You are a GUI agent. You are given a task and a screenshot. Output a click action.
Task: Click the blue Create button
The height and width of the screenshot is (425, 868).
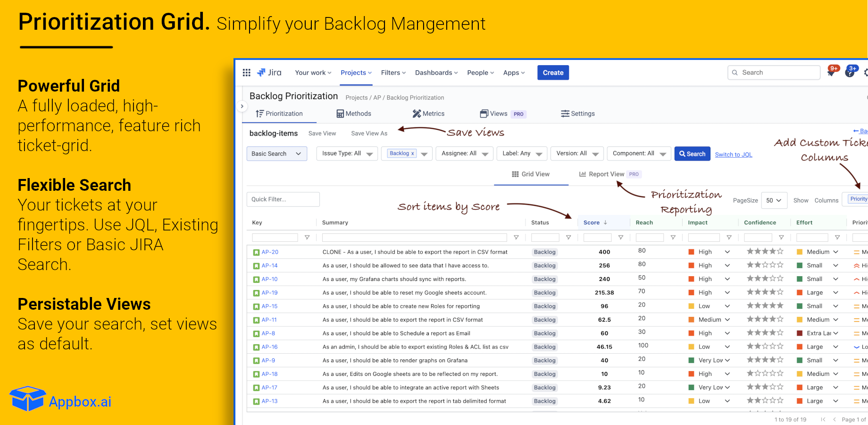pos(553,73)
